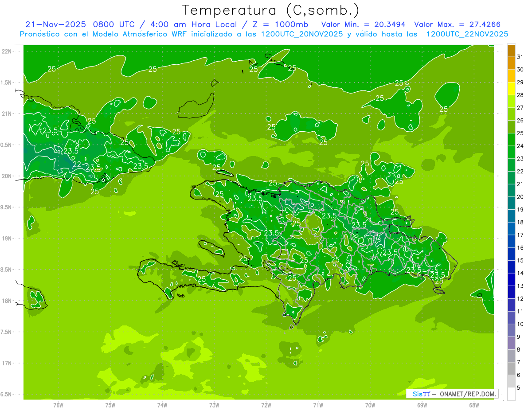
Task: Click the legend value '24'
Action: point(520,146)
